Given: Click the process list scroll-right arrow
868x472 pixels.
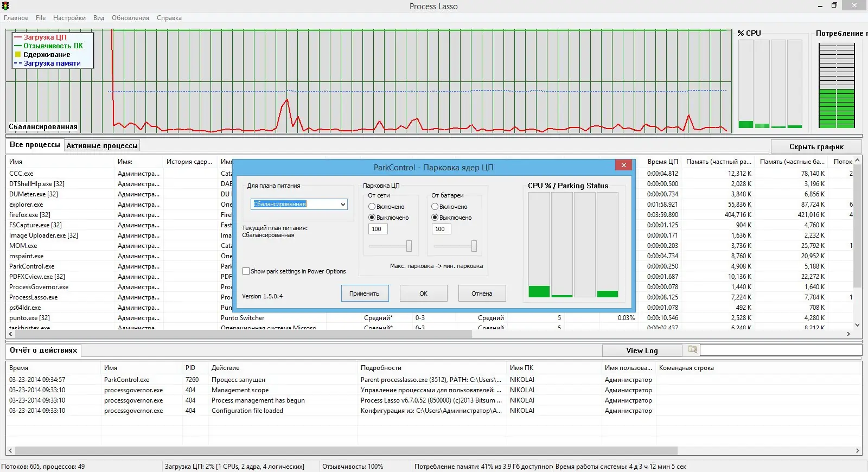Looking at the screenshot, I should 848,334.
